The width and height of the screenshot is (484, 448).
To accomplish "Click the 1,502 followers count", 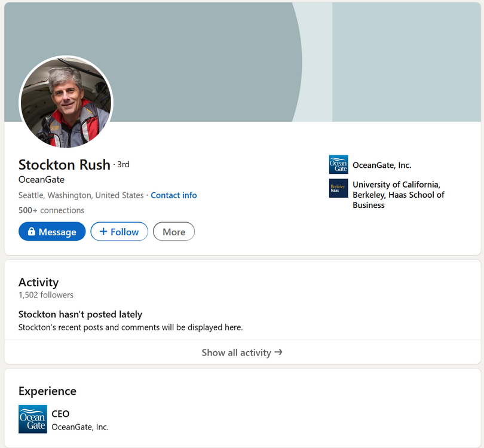I will [x=46, y=295].
